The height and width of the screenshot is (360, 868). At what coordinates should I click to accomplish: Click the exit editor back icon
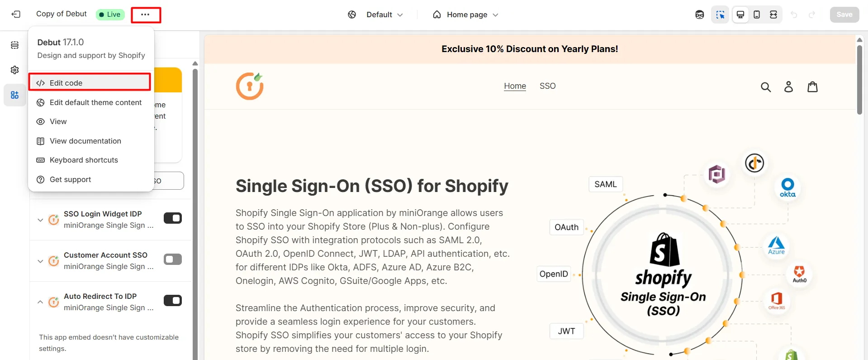pos(16,14)
